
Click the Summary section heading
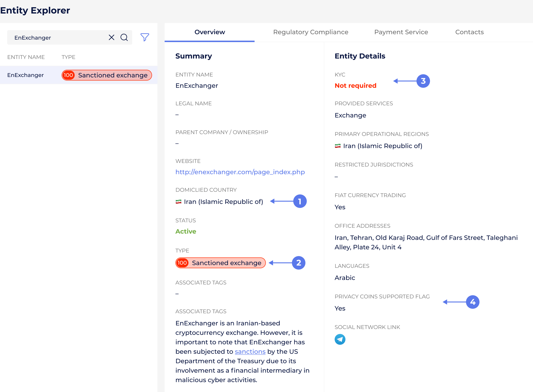194,56
